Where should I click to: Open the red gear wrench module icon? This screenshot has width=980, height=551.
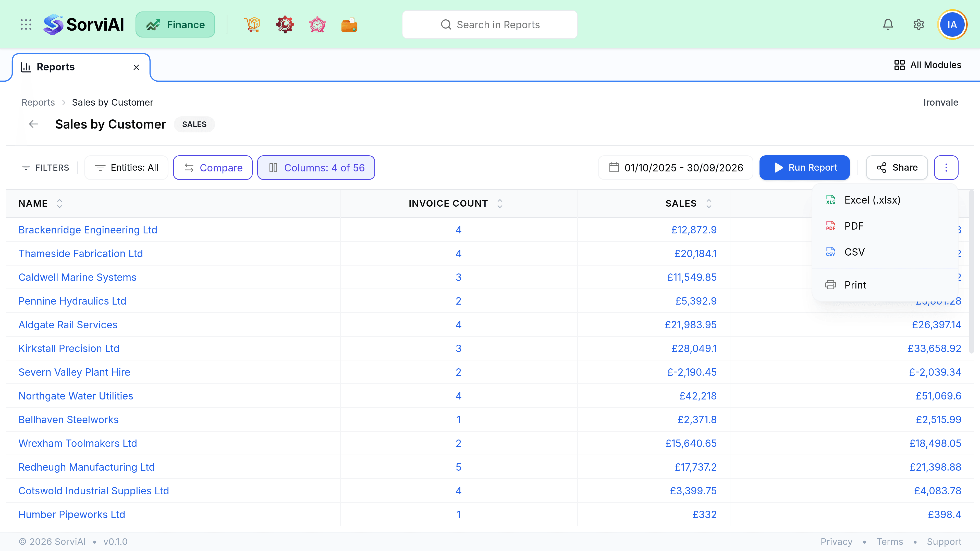pyautogui.click(x=285, y=25)
